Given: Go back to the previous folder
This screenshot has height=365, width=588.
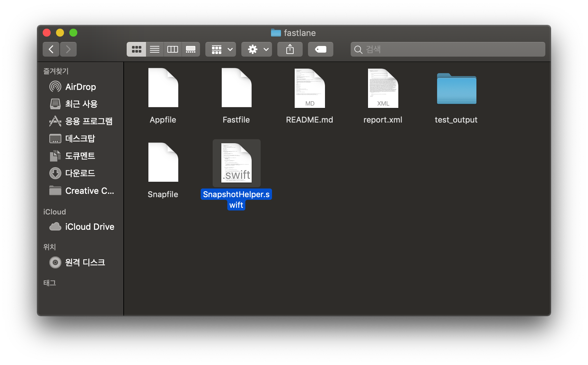Looking at the screenshot, I should click(x=51, y=49).
